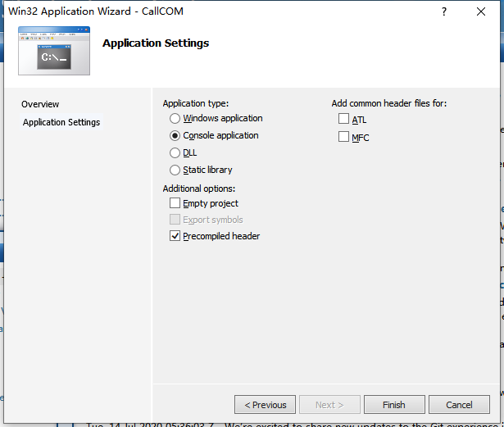Click 'Add common header files for:' label

point(389,103)
